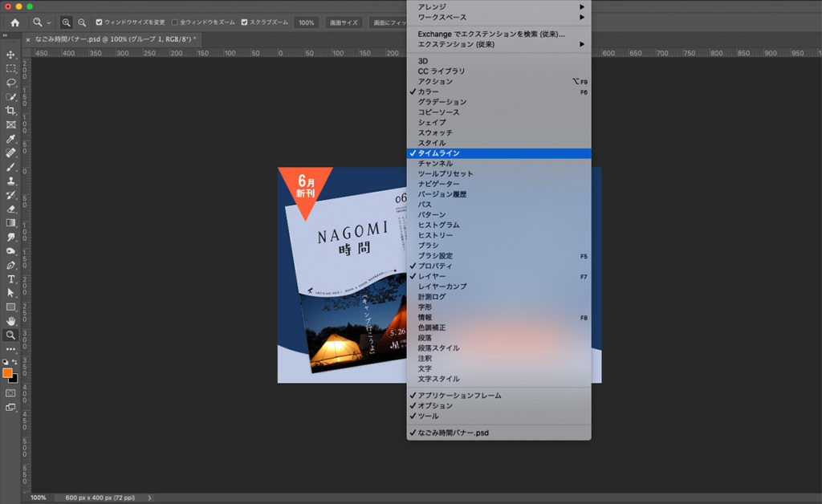
Task: Select the Hand tool
Action: coord(11,320)
